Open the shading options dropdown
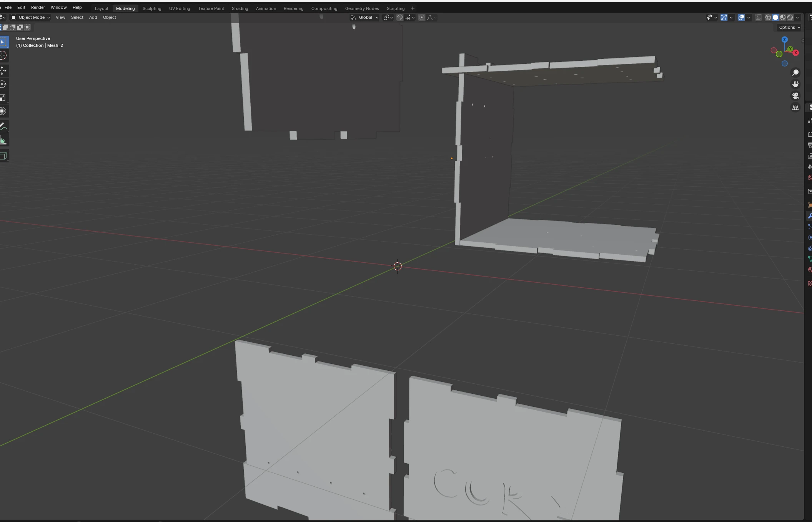Viewport: 812px width, 522px height. pyautogui.click(x=797, y=17)
